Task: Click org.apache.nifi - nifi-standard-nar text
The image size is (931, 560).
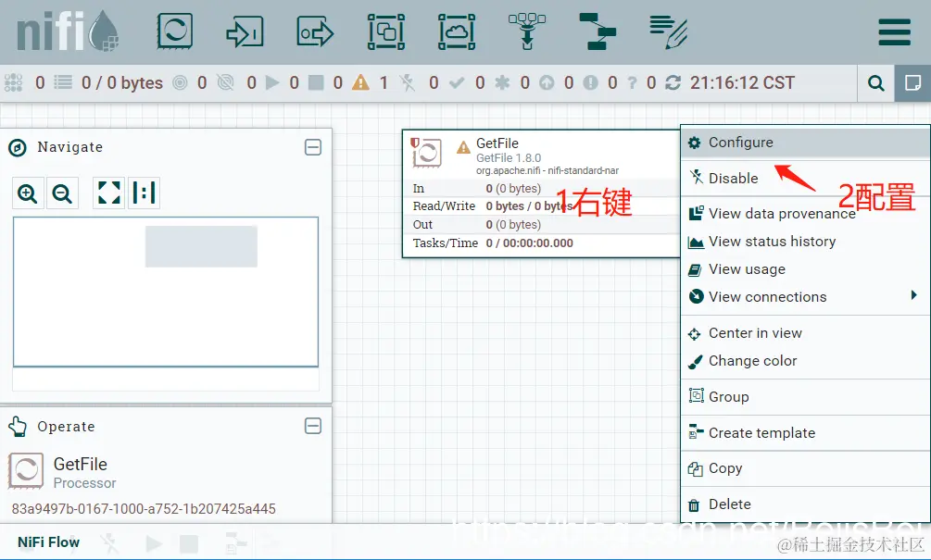Action: (547, 171)
